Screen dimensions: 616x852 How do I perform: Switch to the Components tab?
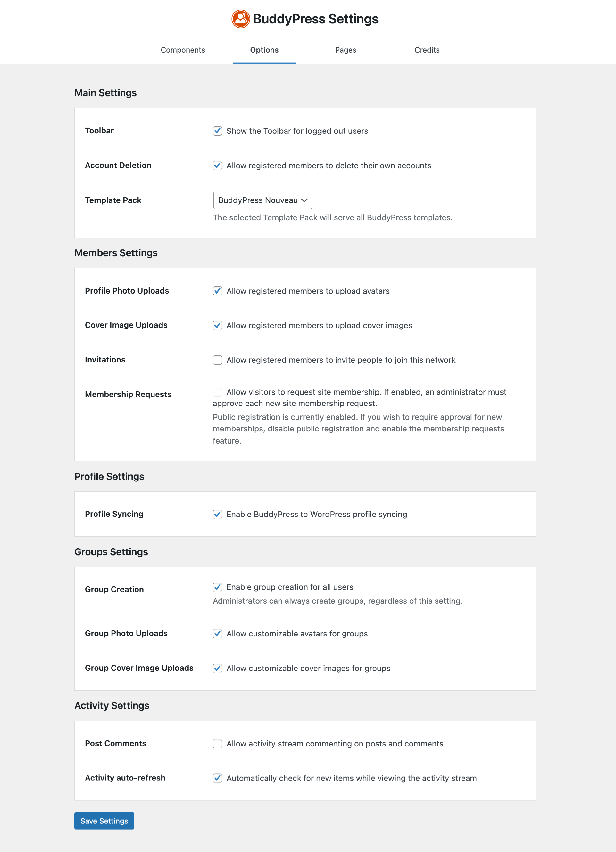(183, 50)
